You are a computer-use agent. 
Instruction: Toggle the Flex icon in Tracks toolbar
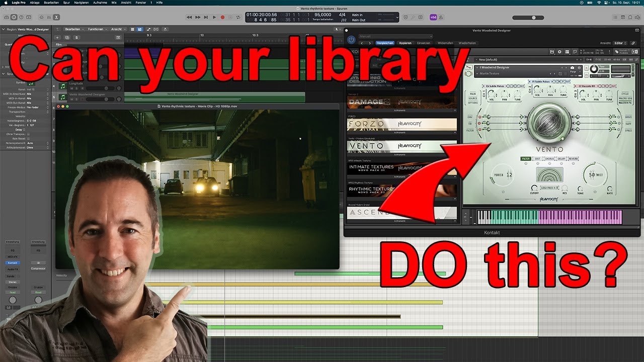[x=156, y=29]
